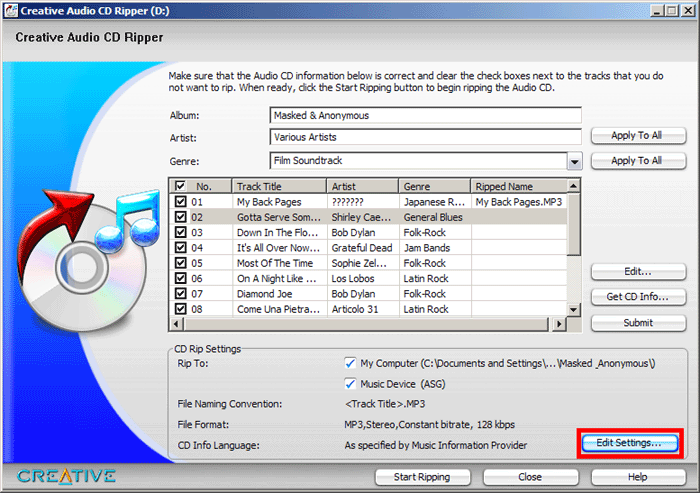
Task: Uncheck track 07 Diamond Joe
Action: coord(180,293)
